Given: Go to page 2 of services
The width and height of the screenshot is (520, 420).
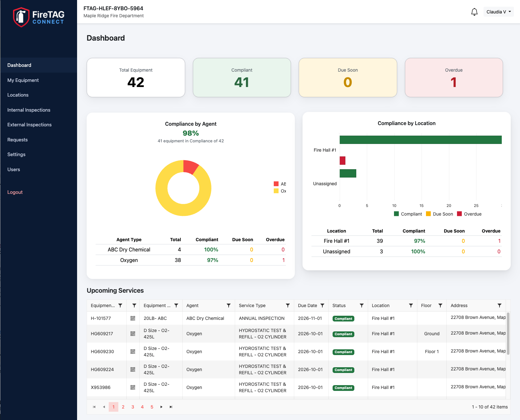Looking at the screenshot, I should click(123, 407).
